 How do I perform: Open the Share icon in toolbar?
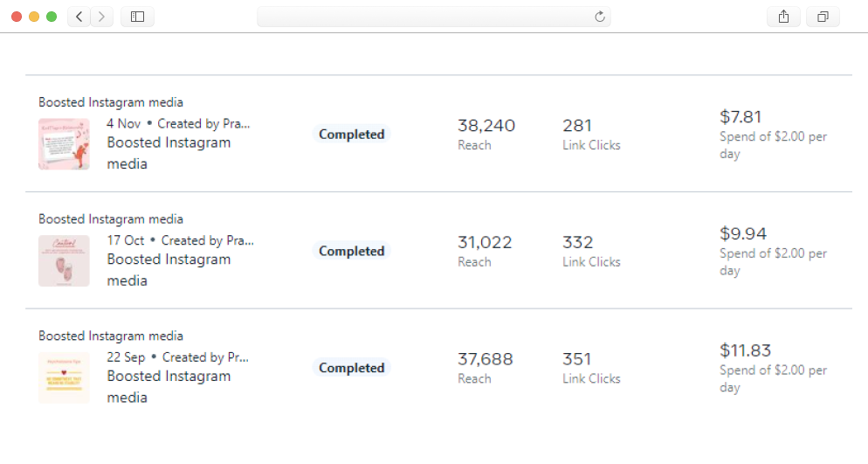(x=783, y=17)
